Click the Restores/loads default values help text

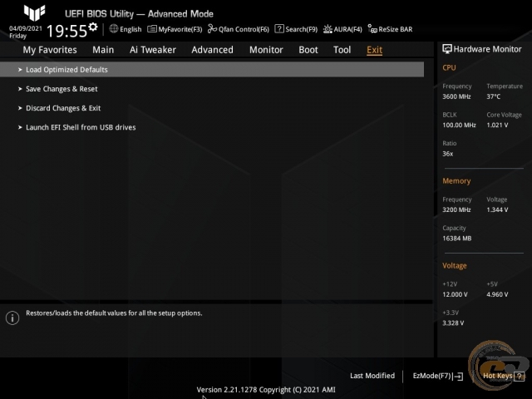pos(114,313)
